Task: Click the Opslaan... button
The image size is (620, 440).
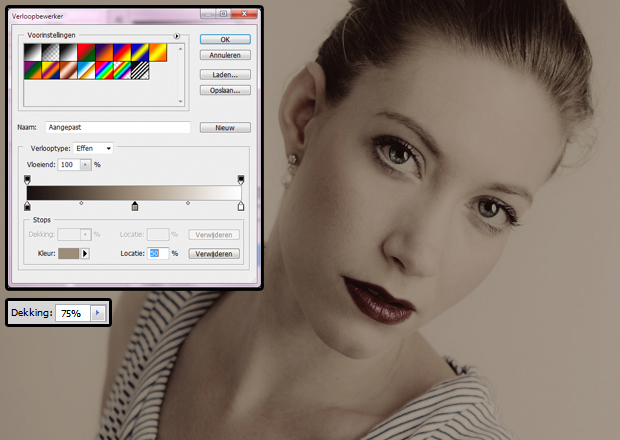Action: tap(225, 90)
